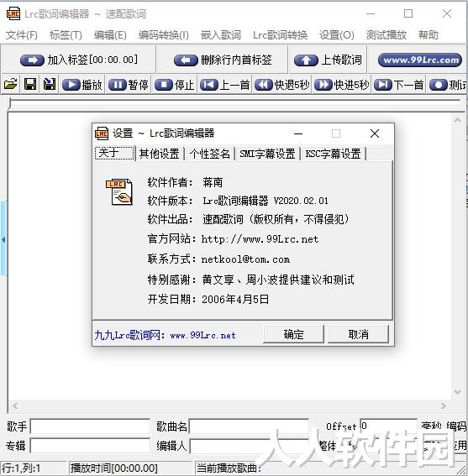Confirm settings with 确定 button

coord(293,334)
